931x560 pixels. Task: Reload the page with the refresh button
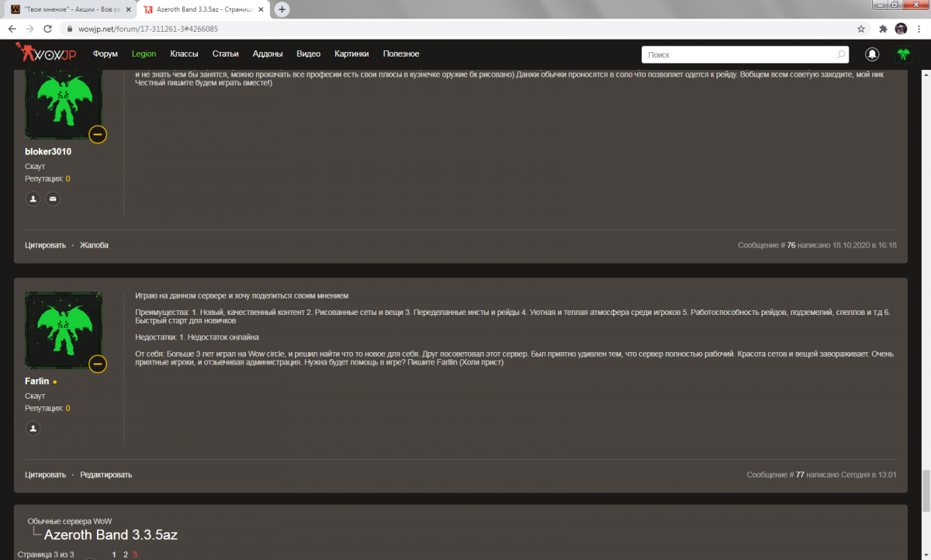48,29
